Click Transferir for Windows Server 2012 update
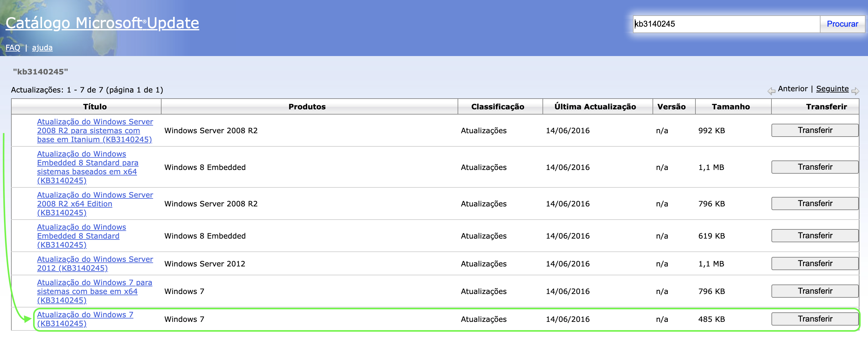This screenshot has height=343, width=868. (815, 264)
